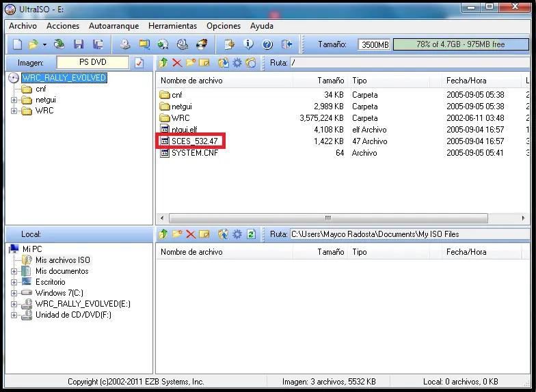Click the New image toolbar icon

(17, 44)
